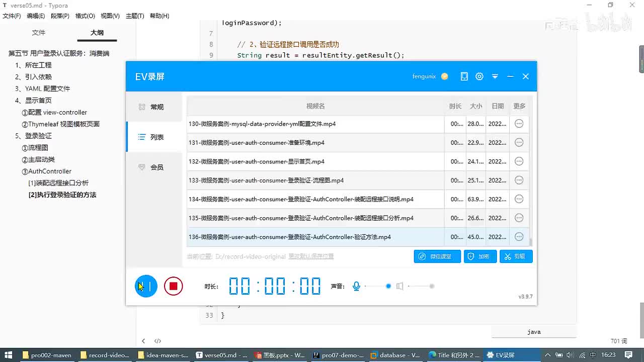Open the dropdown triangle menu in EV录屏 title bar

click(x=495, y=76)
